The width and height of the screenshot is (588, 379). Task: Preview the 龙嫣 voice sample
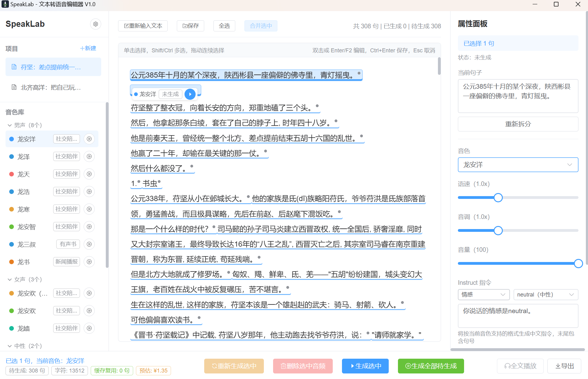pyautogui.click(x=89, y=328)
